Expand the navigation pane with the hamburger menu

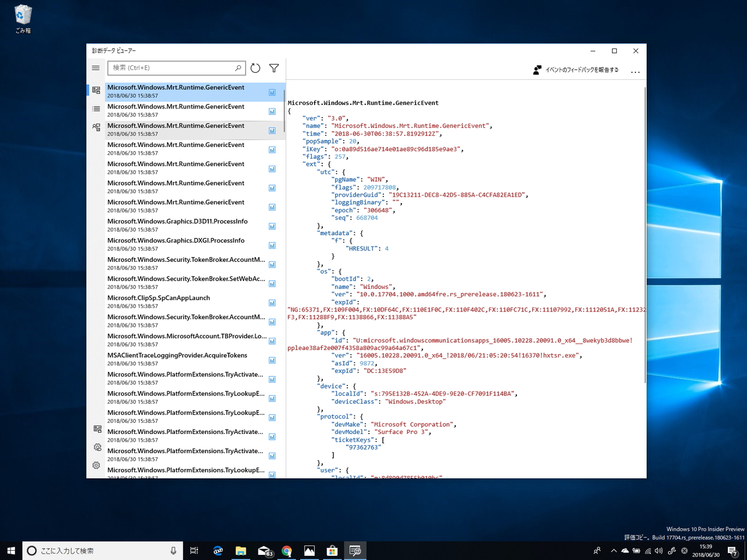click(x=95, y=68)
